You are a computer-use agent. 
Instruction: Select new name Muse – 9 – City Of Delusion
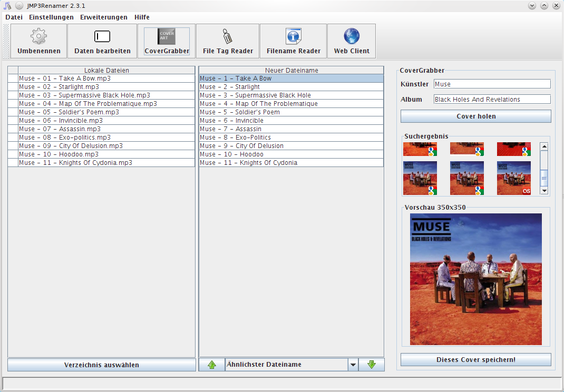point(291,145)
